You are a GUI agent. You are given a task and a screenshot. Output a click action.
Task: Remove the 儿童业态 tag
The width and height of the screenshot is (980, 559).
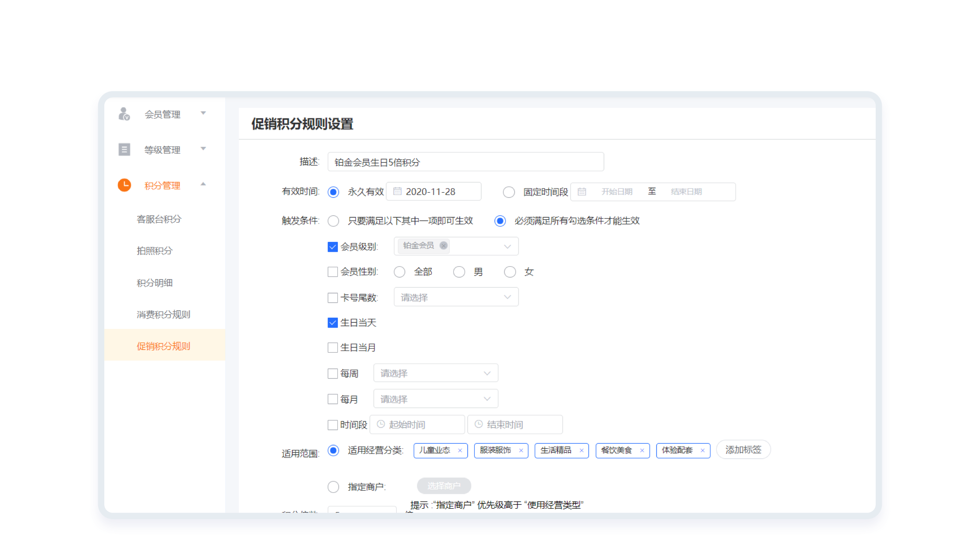tap(460, 450)
